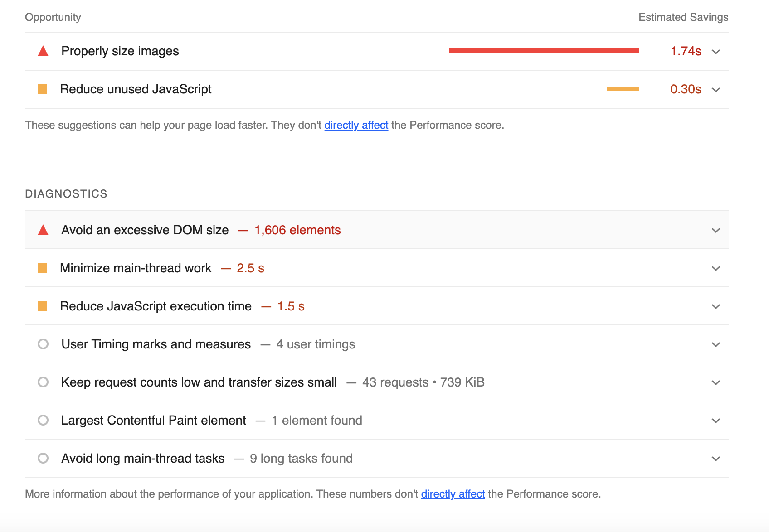This screenshot has height=532, width=769.
Task: Expand Keep request counts low details
Action: 715,382
